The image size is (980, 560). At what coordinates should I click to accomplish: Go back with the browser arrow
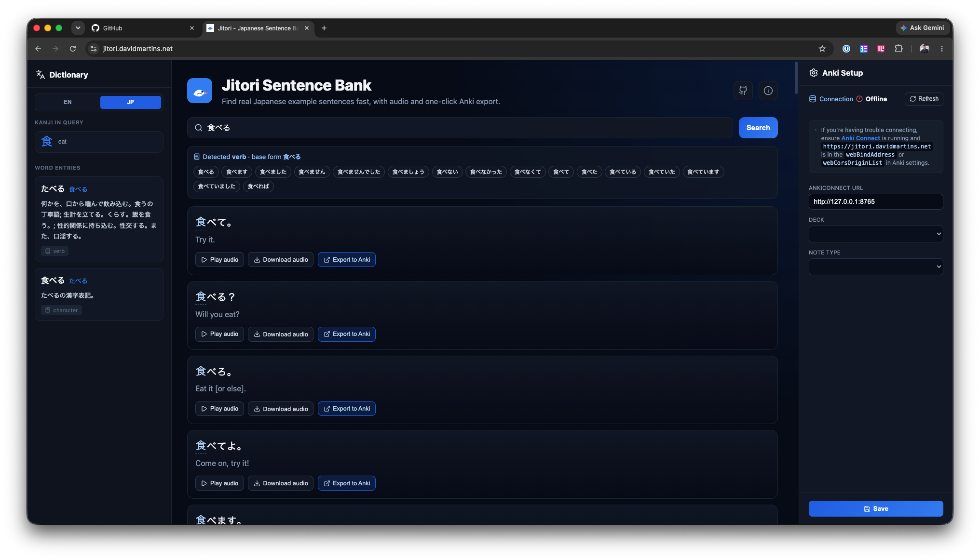click(x=38, y=49)
